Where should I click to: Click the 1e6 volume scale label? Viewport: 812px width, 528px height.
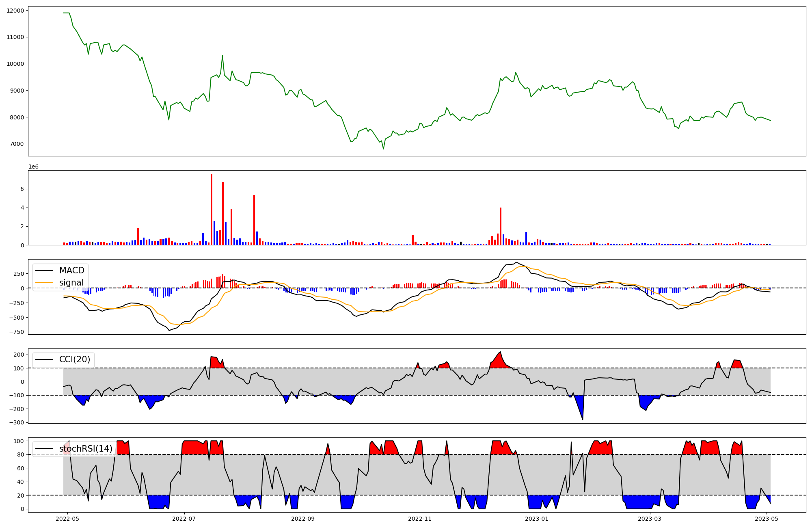33,167
